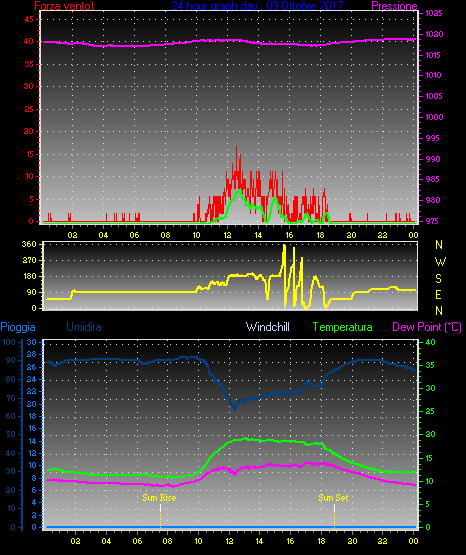Click the Windchill legend label

[x=268, y=327]
